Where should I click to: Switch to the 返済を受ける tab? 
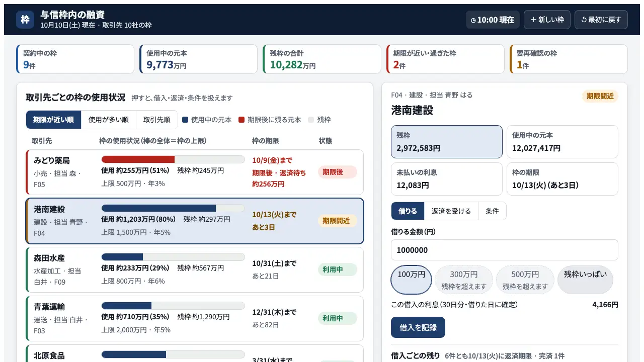click(451, 211)
